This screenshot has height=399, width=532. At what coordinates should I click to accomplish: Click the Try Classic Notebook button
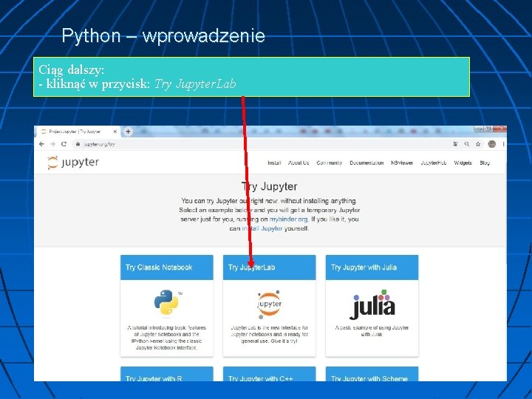pos(167,267)
